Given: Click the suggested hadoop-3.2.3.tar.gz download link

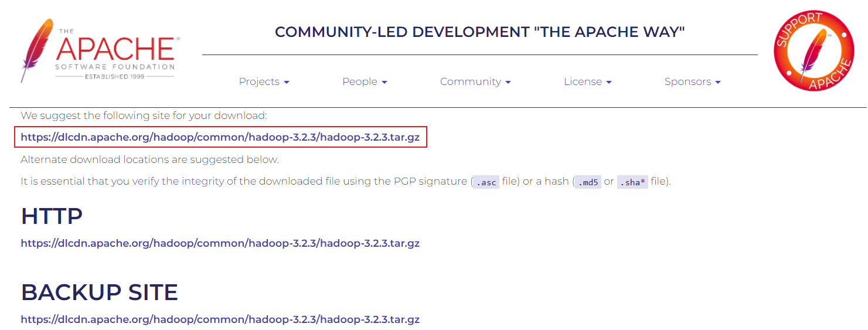Looking at the screenshot, I should click(x=220, y=137).
